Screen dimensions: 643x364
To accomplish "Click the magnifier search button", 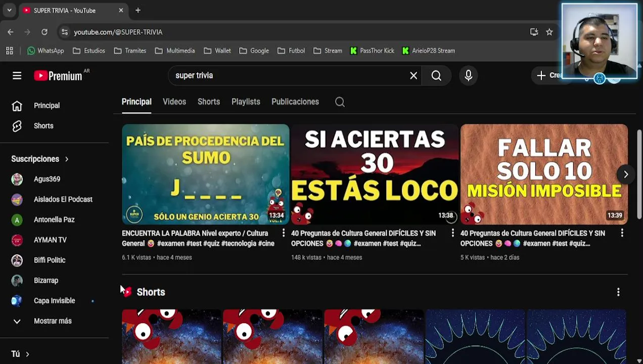I will [x=436, y=75].
